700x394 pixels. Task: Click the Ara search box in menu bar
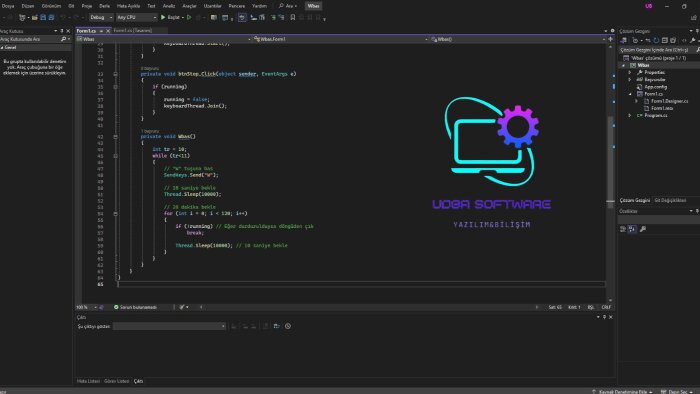tap(288, 6)
